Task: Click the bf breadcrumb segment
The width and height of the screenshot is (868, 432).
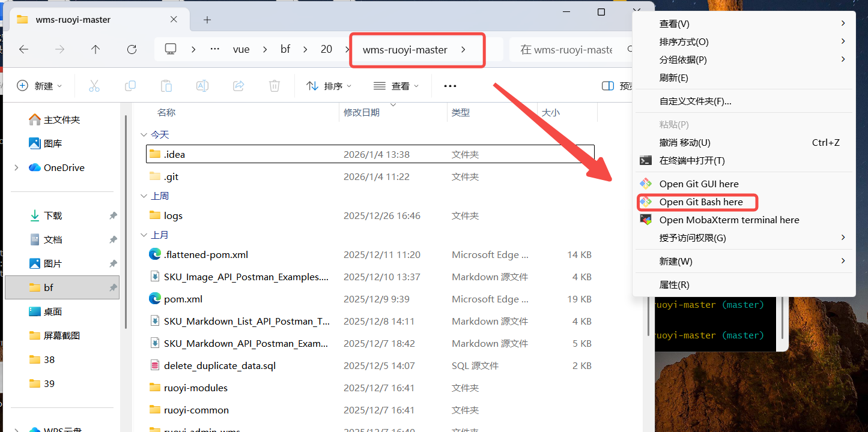Action: click(x=285, y=49)
